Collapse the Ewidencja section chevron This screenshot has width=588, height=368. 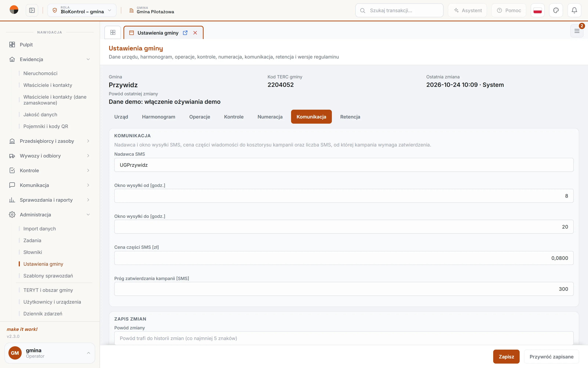[88, 59]
